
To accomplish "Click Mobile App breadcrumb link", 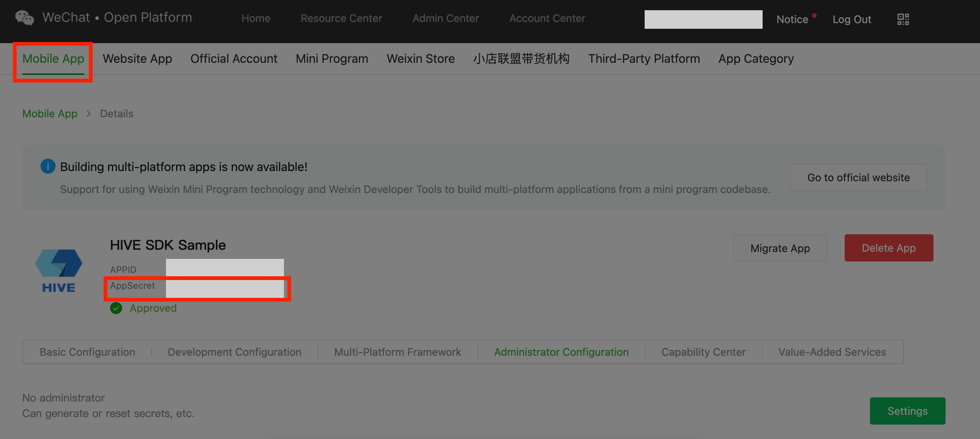I will click(50, 114).
